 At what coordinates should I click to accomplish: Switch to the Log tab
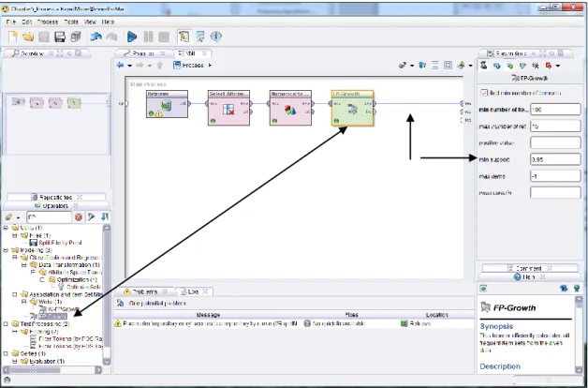pos(194,291)
